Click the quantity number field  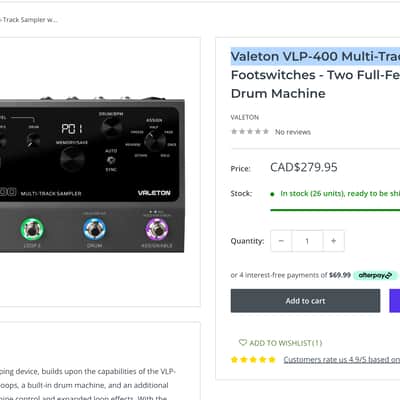click(307, 241)
